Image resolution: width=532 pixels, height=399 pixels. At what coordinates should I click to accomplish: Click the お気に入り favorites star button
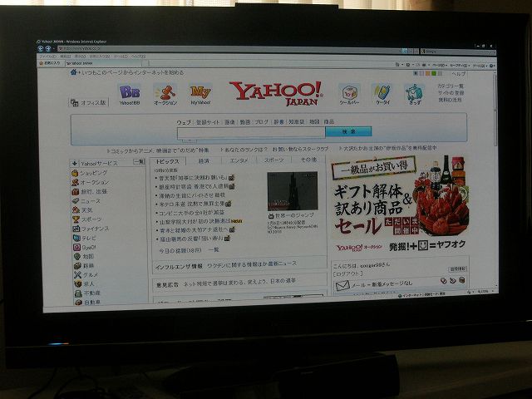50,63
